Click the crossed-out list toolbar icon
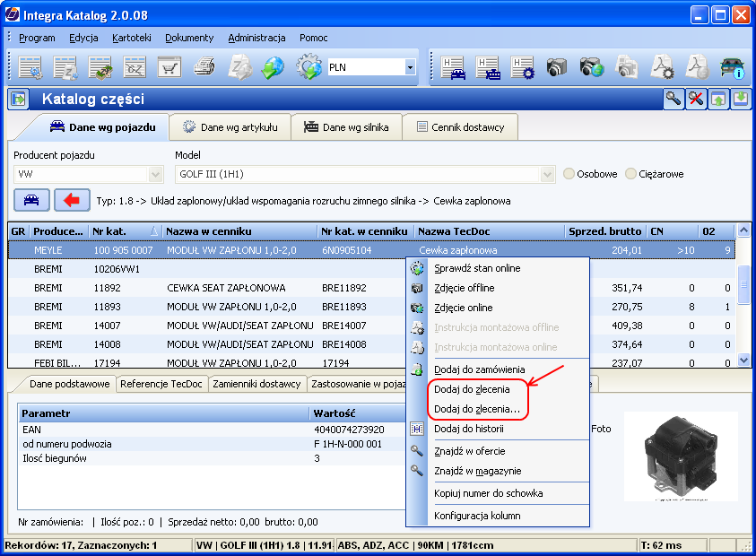This screenshot has width=756, height=556. (135, 67)
